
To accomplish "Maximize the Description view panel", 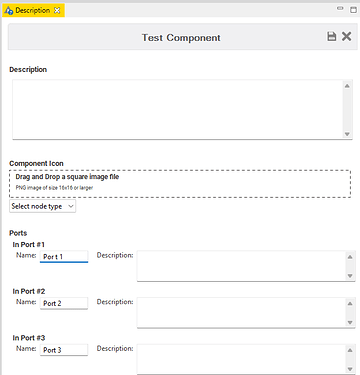I will click(x=353, y=10).
